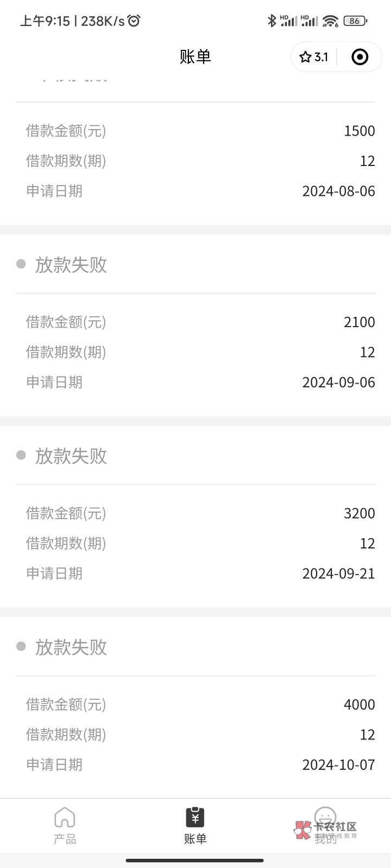Tap the alarm clock status icon
This screenshot has width=391, height=868.
(x=134, y=21)
